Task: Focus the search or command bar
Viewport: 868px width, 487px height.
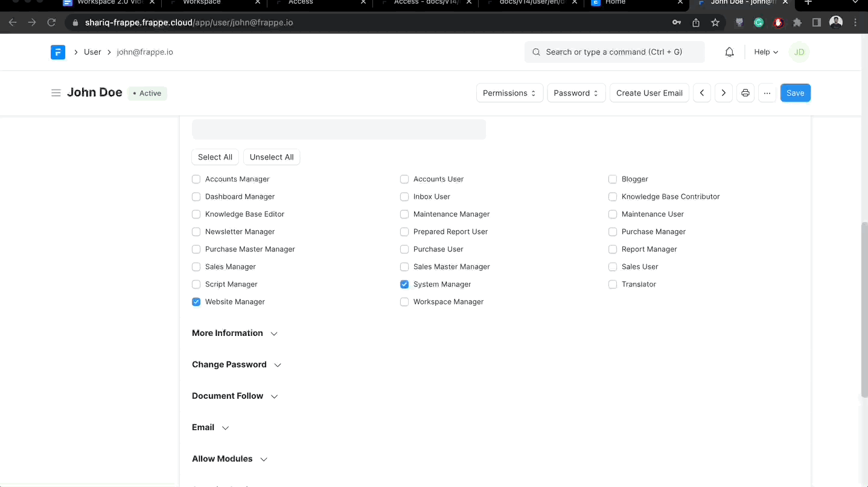Action: [x=614, y=52]
